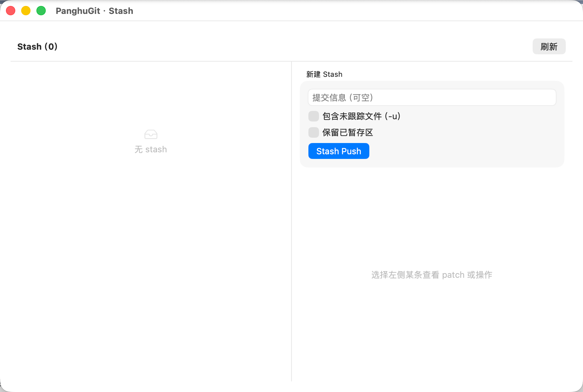Maximize the window with green button
The height and width of the screenshot is (392, 583).
41,11
